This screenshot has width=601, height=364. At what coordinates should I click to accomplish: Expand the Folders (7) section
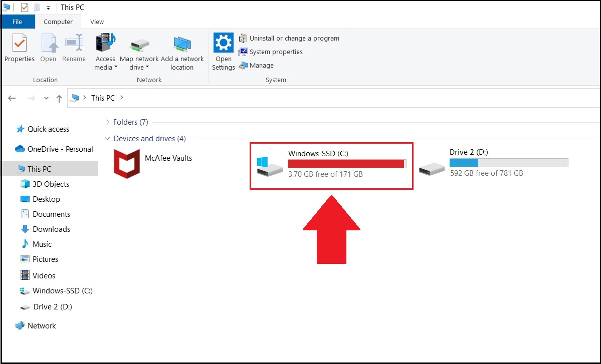[x=108, y=122]
